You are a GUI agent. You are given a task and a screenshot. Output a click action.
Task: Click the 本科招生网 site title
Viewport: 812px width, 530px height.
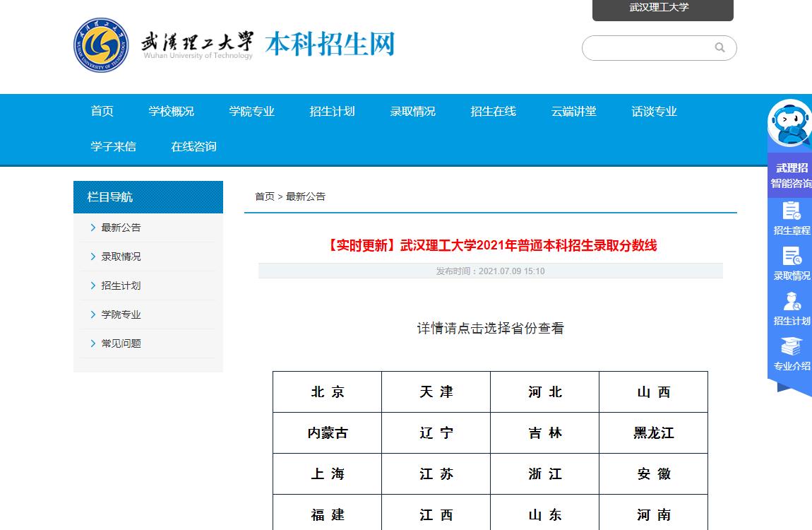(330, 44)
